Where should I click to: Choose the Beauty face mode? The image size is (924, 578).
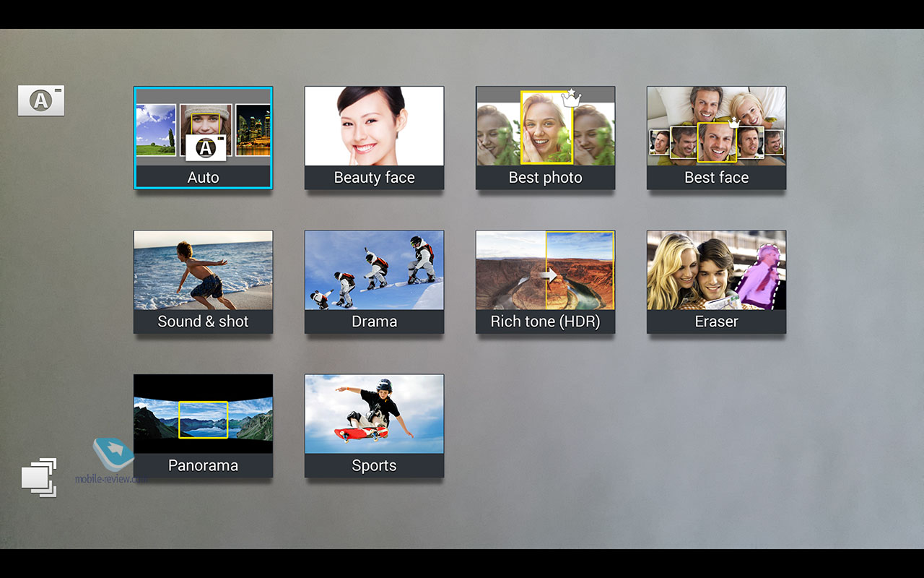click(x=374, y=138)
